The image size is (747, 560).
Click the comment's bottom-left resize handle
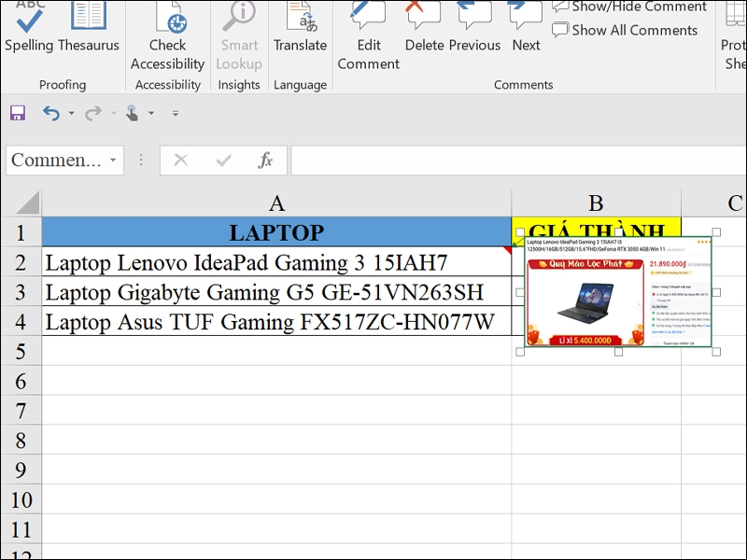point(520,352)
